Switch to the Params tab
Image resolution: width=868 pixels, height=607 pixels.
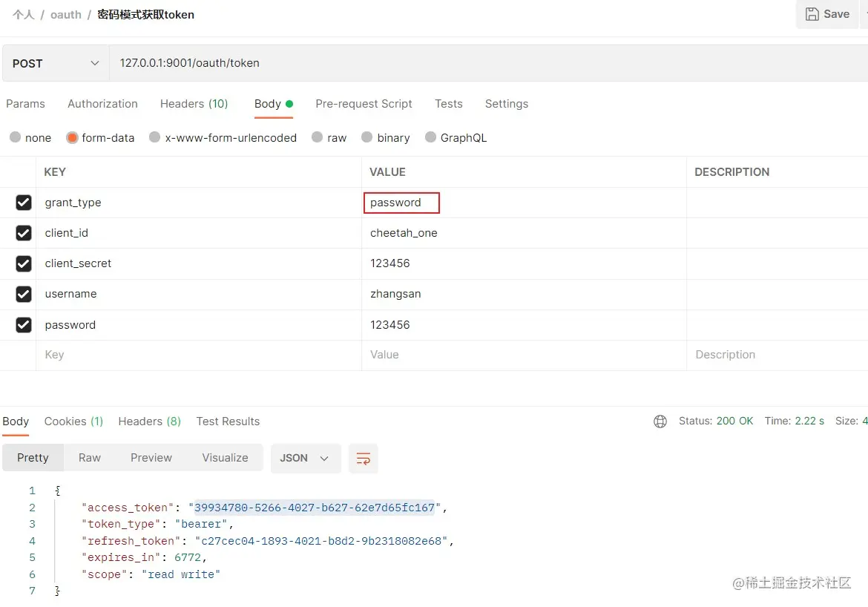[x=25, y=104]
